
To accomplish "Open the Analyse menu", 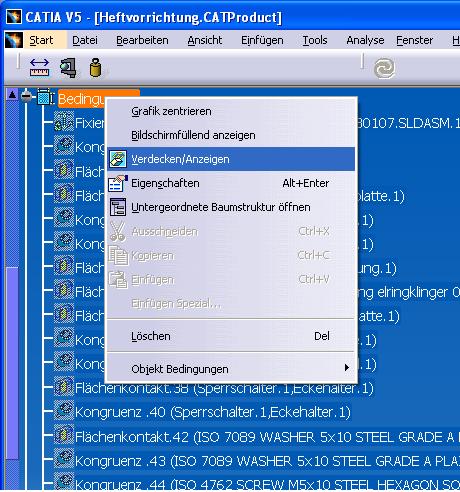I will coord(365,40).
